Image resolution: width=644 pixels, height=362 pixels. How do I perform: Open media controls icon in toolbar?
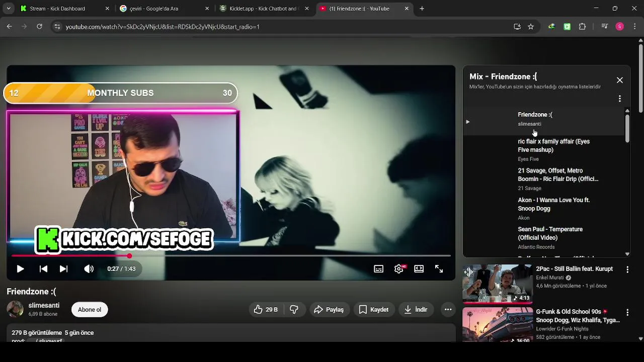tap(604, 27)
